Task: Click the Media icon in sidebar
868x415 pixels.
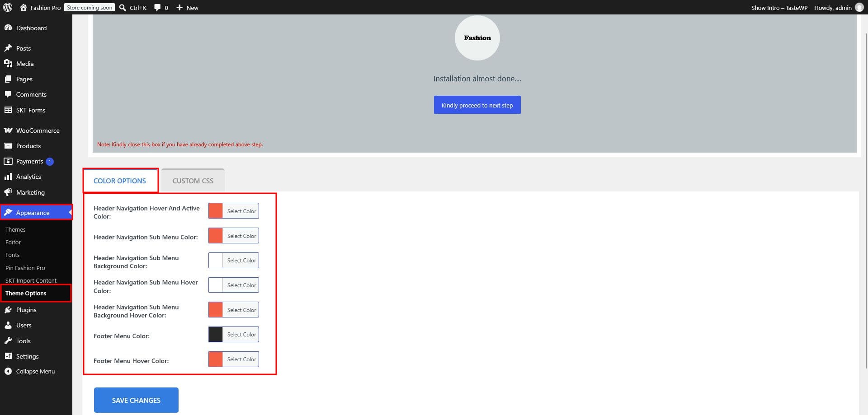Action: 8,63
